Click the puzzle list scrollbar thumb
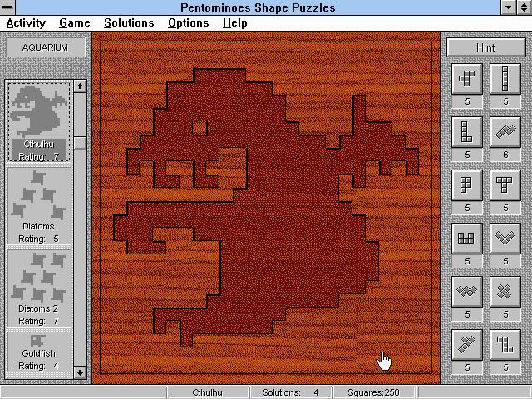532x399 pixels. coord(80,143)
